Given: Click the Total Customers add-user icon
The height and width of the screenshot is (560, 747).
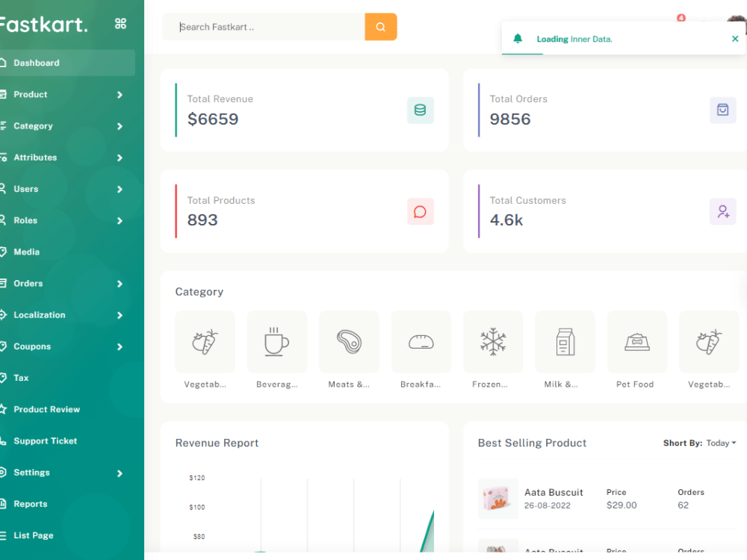Looking at the screenshot, I should (x=722, y=211).
